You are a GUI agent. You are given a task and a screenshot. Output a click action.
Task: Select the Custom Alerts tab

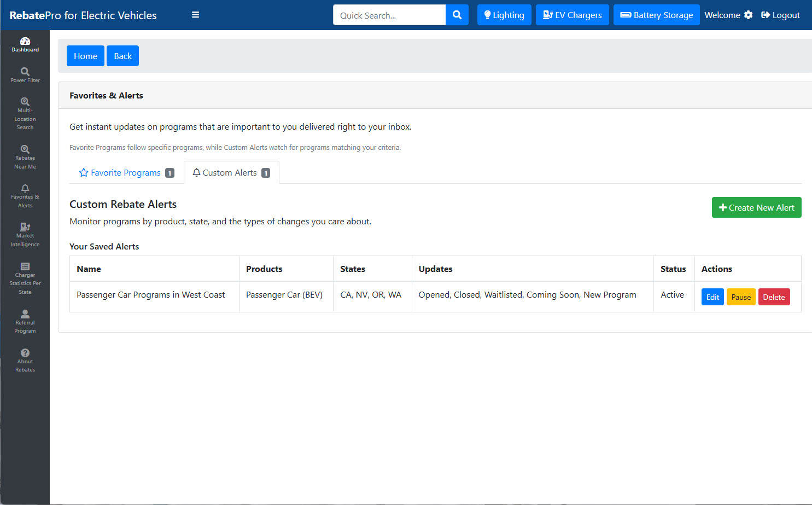(x=231, y=172)
